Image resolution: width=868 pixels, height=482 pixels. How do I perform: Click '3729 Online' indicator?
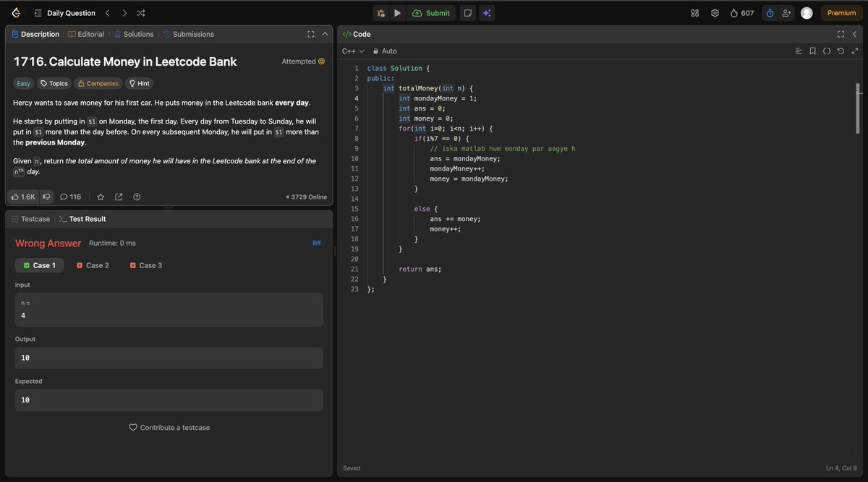point(307,197)
